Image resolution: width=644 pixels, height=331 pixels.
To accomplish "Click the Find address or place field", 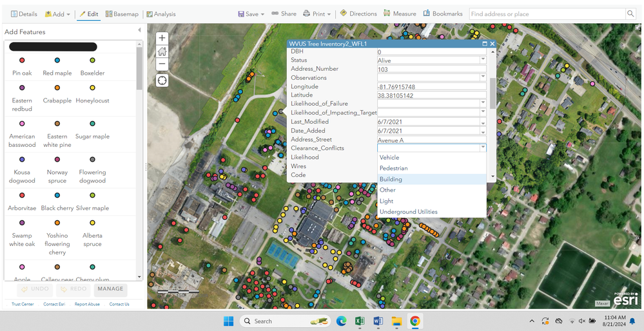I will (547, 14).
